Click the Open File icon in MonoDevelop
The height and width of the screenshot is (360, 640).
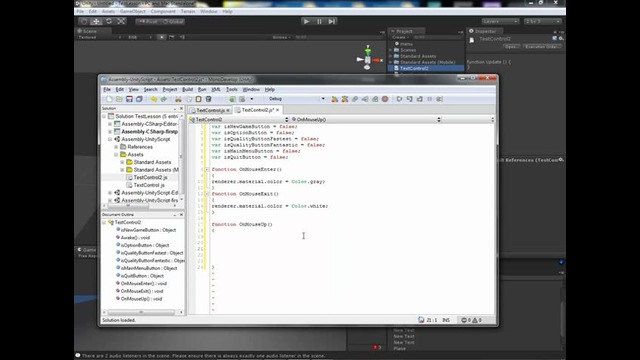point(119,99)
